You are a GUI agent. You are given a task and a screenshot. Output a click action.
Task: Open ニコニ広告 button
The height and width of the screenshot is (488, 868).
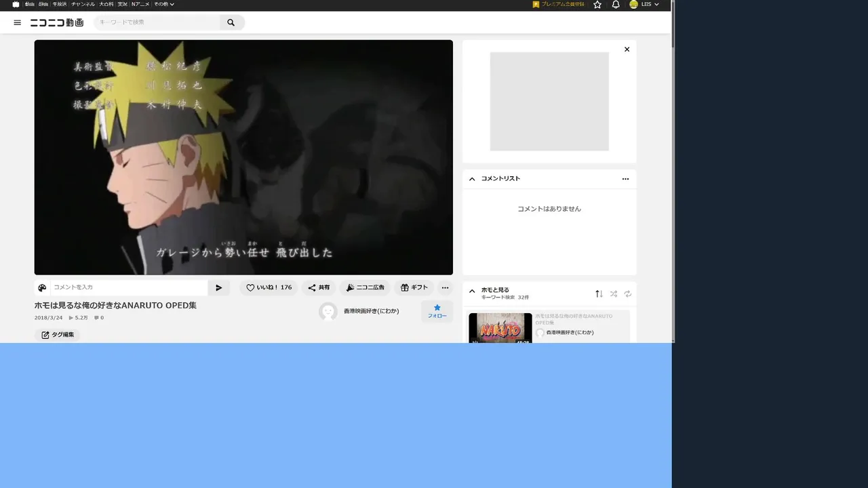tap(365, 287)
